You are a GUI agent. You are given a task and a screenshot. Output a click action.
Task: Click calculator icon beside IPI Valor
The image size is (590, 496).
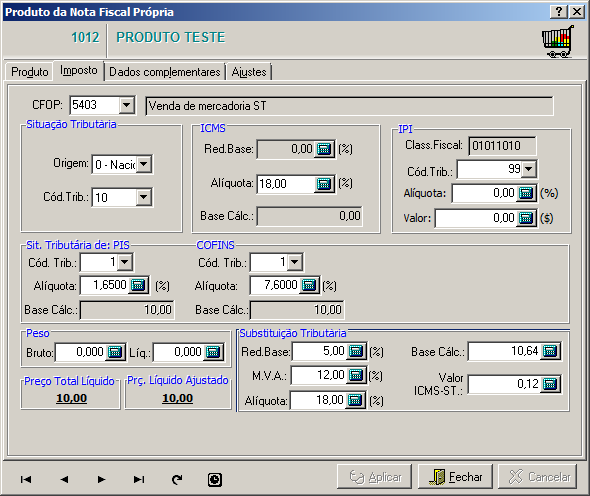[x=526, y=218]
